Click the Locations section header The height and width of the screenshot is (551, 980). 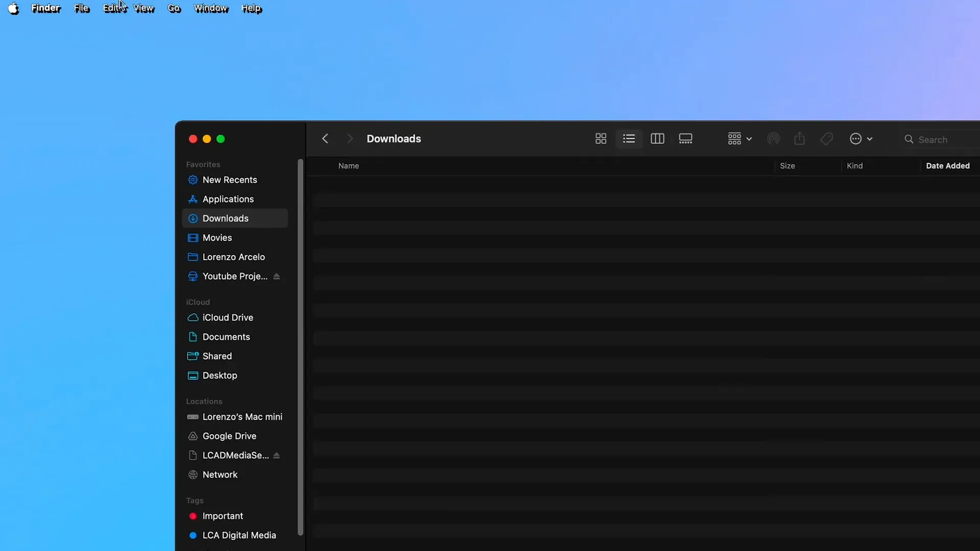(204, 402)
